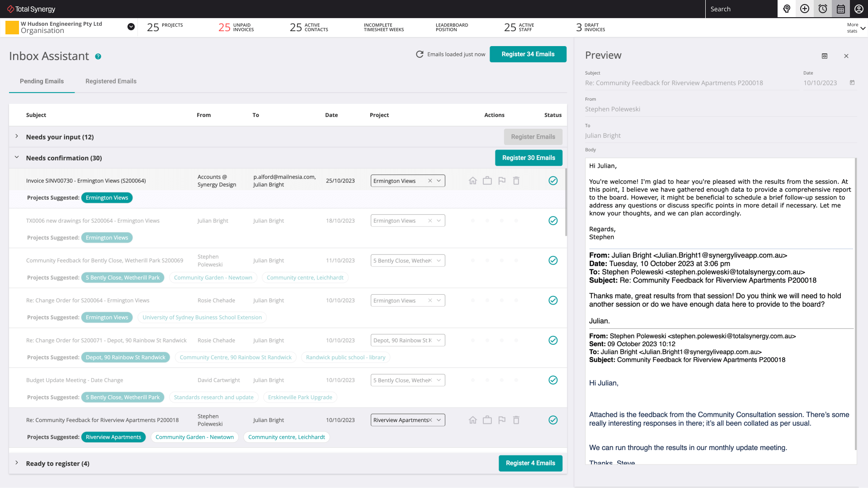Screen dimensions: 868x488
Task: Open the calendar icon in top bar
Action: (x=840, y=9)
